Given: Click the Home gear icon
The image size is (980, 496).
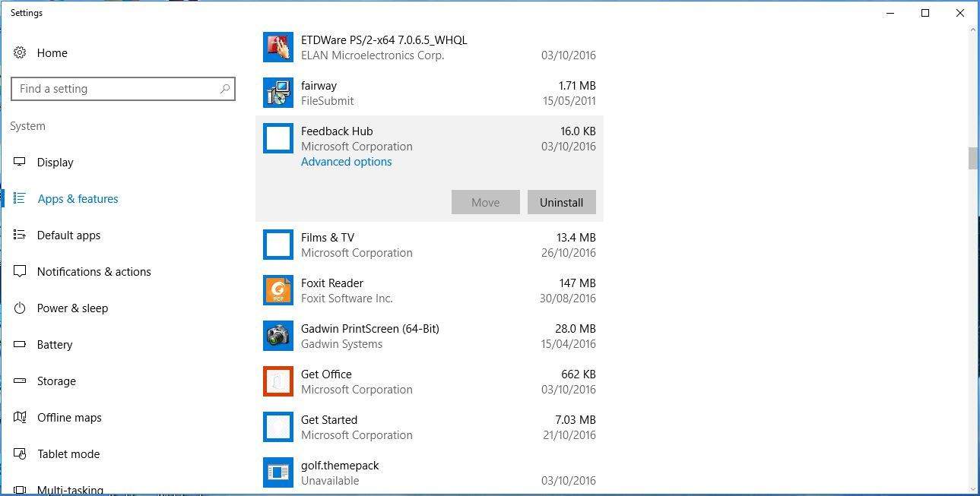Looking at the screenshot, I should [x=20, y=52].
